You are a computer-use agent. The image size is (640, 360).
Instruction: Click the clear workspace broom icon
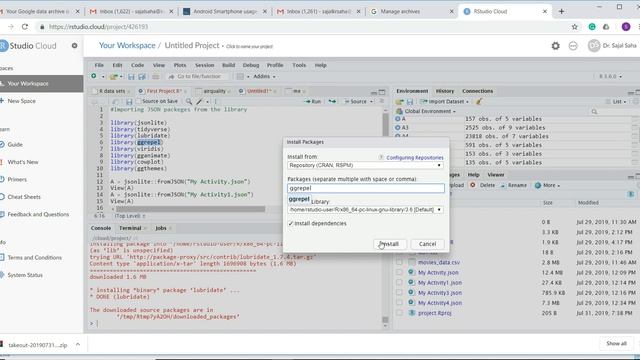[x=479, y=101]
